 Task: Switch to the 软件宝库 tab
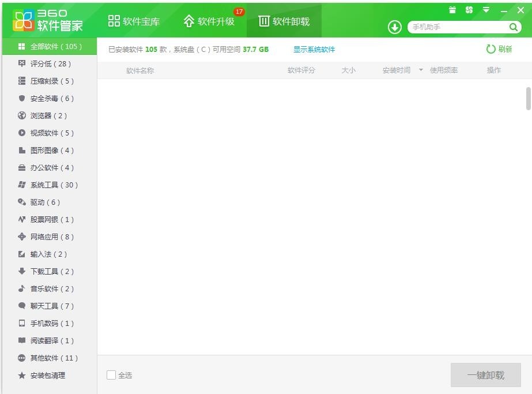pyautogui.click(x=134, y=20)
